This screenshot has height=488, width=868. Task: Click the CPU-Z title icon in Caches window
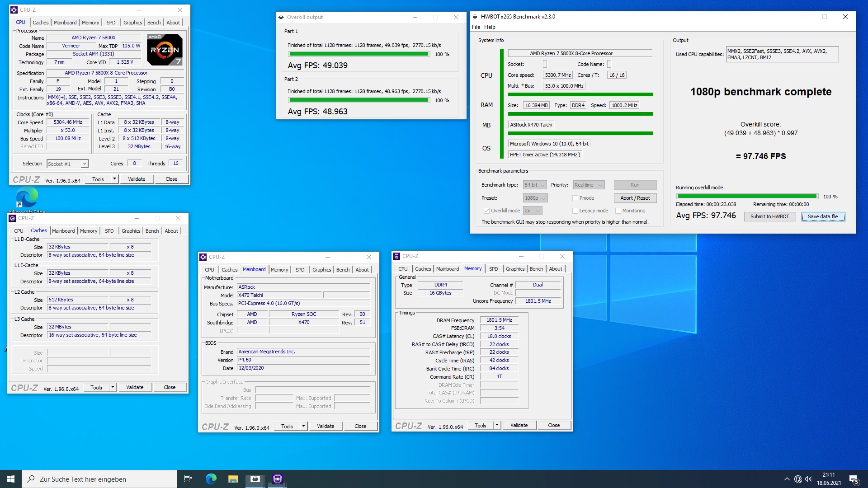click(12, 218)
